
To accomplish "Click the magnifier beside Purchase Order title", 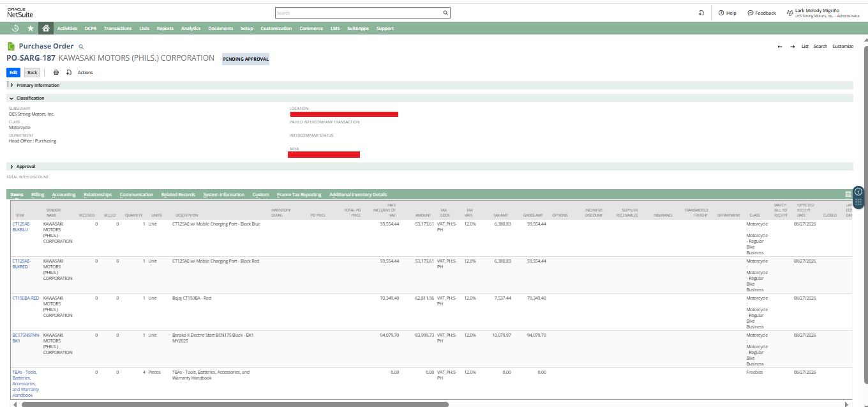I will click(x=81, y=47).
